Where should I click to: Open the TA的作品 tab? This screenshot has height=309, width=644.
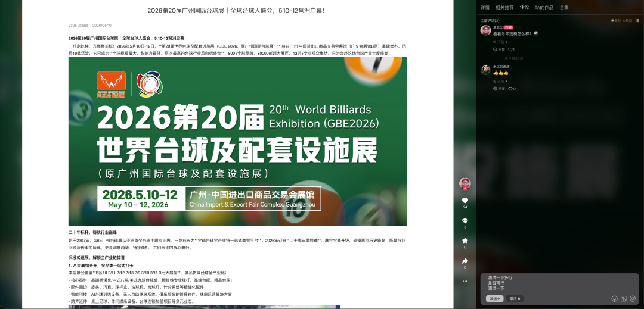[544, 7]
